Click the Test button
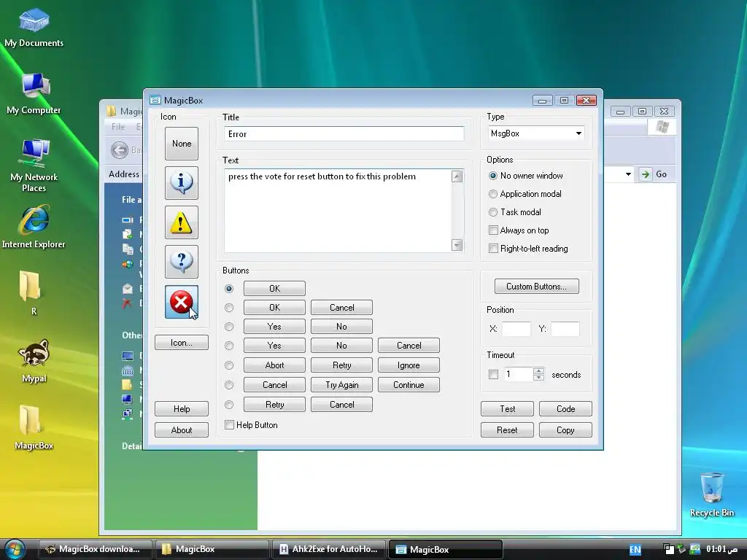The height and width of the screenshot is (560, 747). pyautogui.click(x=508, y=408)
